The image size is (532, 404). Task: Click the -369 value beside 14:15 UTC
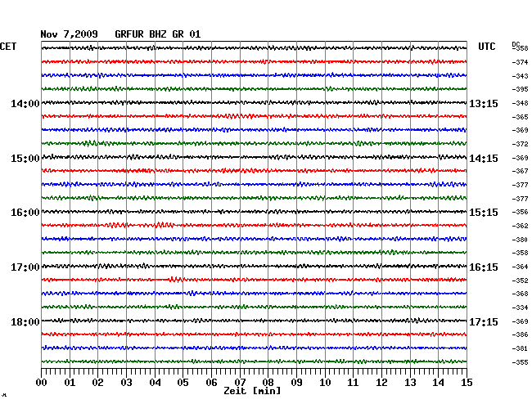[520, 158]
